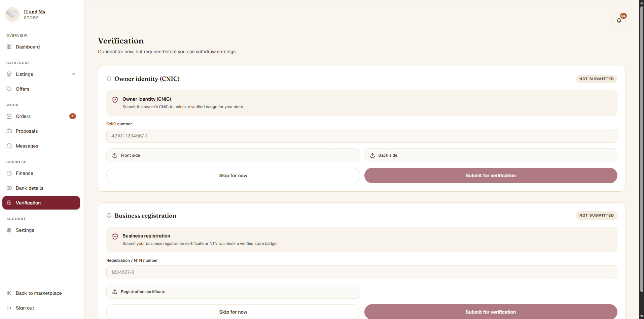
Task: Click the shield icon beside Business registration heading
Action: click(x=109, y=216)
